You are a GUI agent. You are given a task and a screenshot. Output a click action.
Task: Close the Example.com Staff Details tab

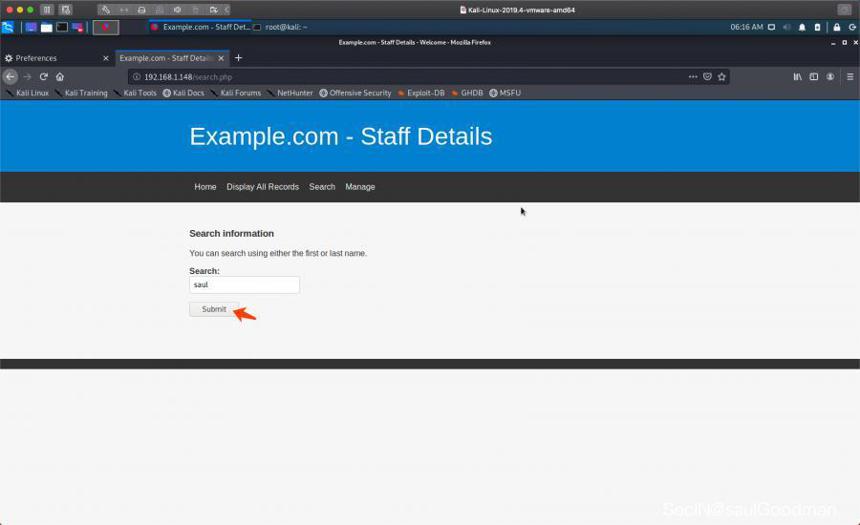click(221, 58)
